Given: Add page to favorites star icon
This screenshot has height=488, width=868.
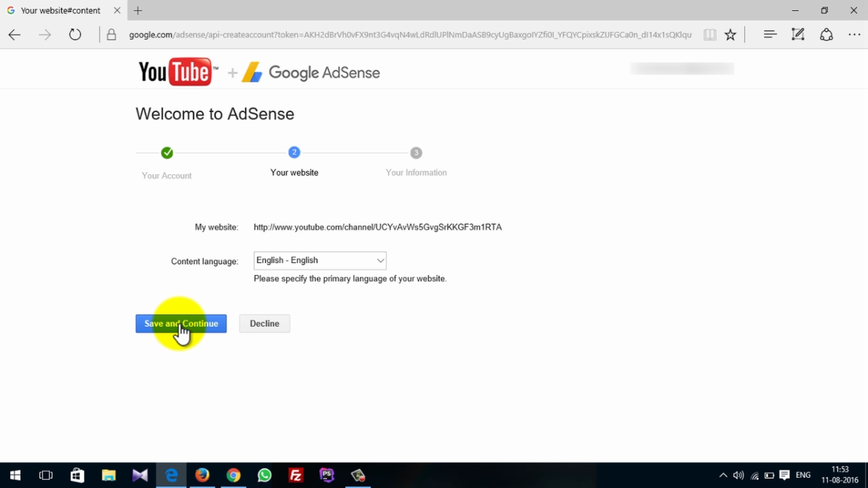Looking at the screenshot, I should [x=731, y=35].
